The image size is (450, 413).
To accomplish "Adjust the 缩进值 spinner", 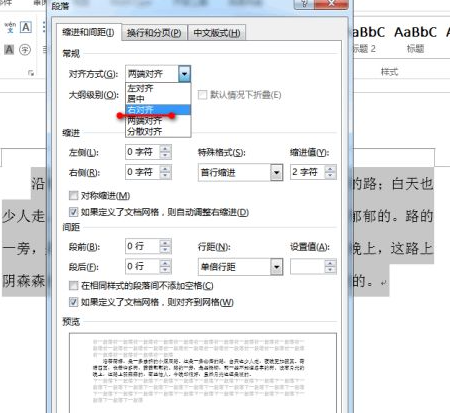I will [330, 172].
